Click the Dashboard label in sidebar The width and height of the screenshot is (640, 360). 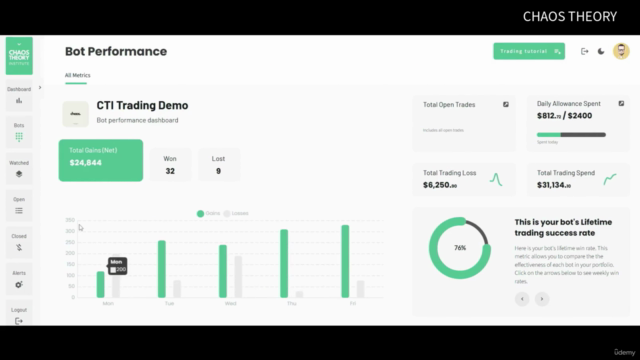coord(19,89)
